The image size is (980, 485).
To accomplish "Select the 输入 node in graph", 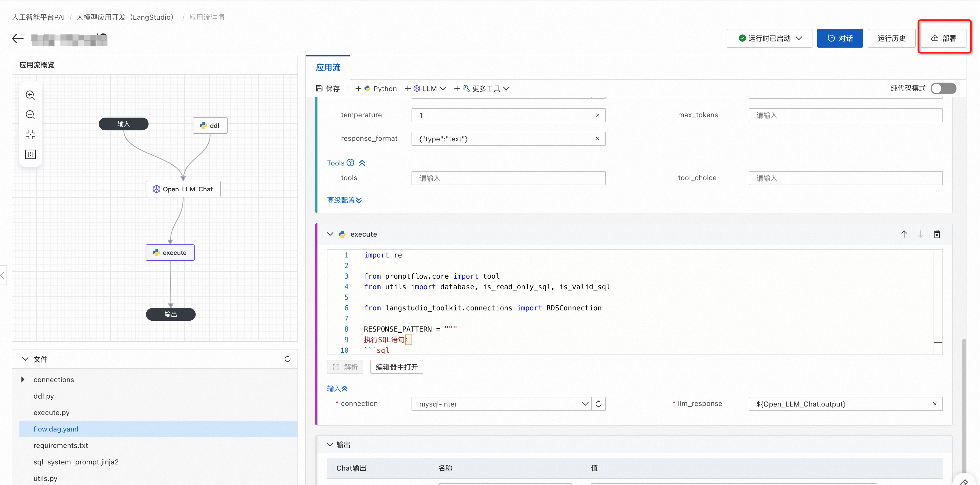I will click(124, 124).
